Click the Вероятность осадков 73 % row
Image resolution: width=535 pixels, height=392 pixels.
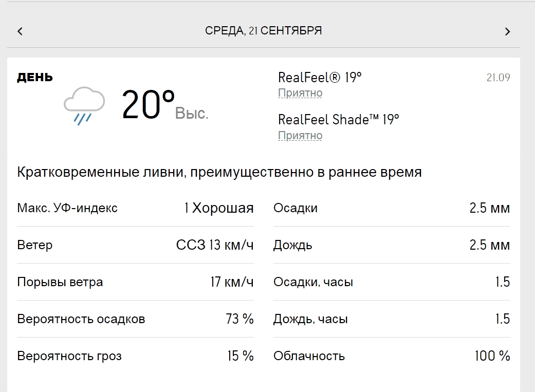[x=135, y=319]
